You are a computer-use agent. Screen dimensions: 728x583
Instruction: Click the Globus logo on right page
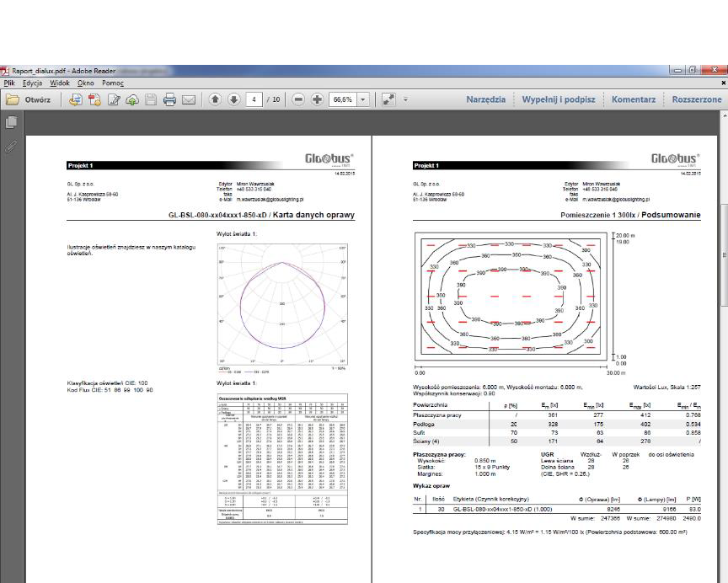[x=676, y=160]
